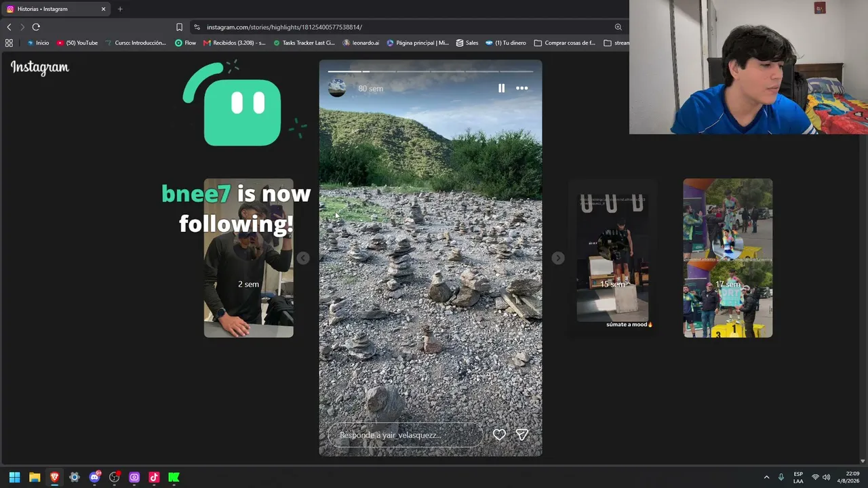868x488 pixels.
Task: Open TikTok from the taskbar
Action: [x=154, y=477]
